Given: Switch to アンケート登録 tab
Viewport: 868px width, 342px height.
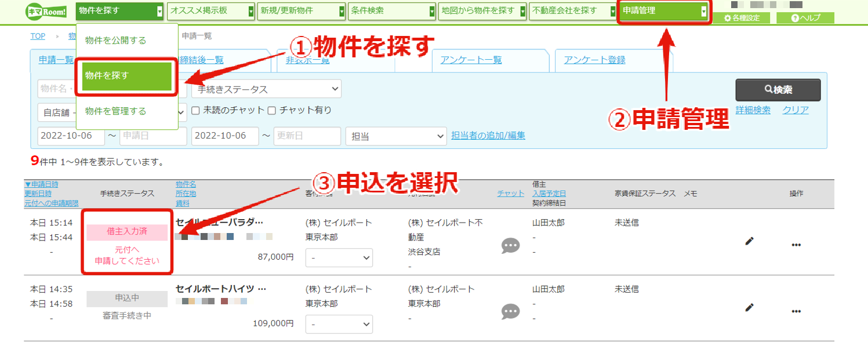Looking at the screenshot, I should tap(594, 60).
